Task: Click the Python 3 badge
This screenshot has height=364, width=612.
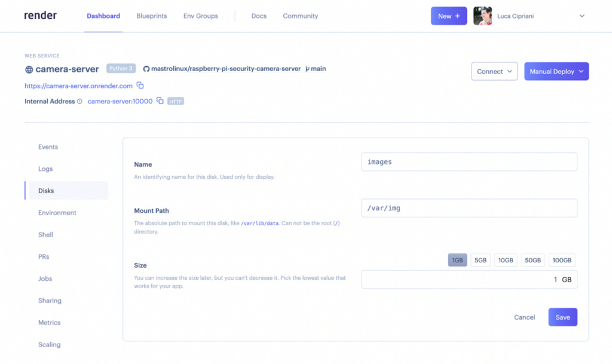Action: pyautogui.click(x=121, y=68)
